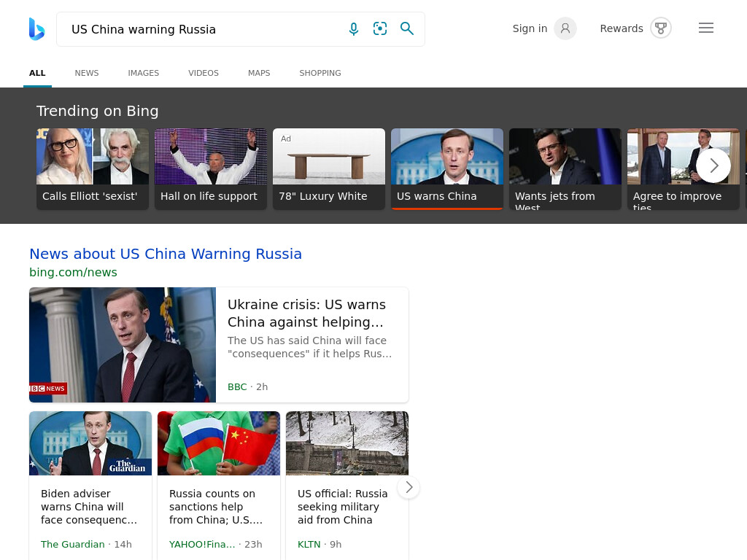Open the BBC article photo thumbnail

click(x=123, y=345)
